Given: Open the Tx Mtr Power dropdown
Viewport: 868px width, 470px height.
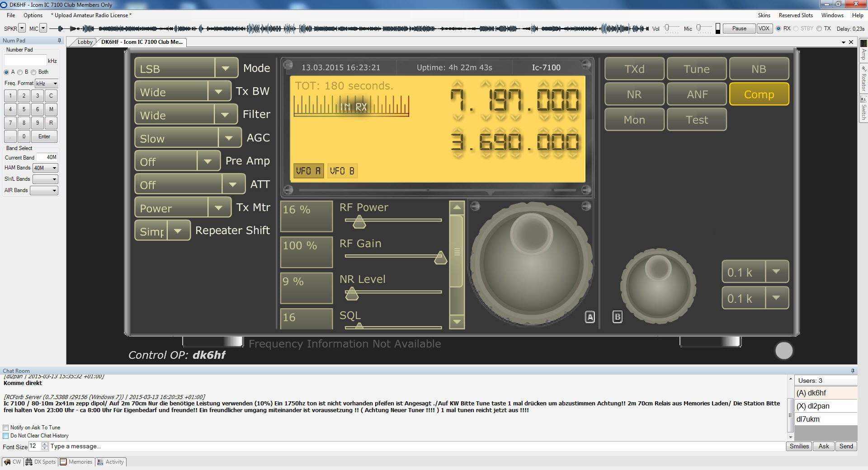Looking at the screenshot, I should (219, 207).
